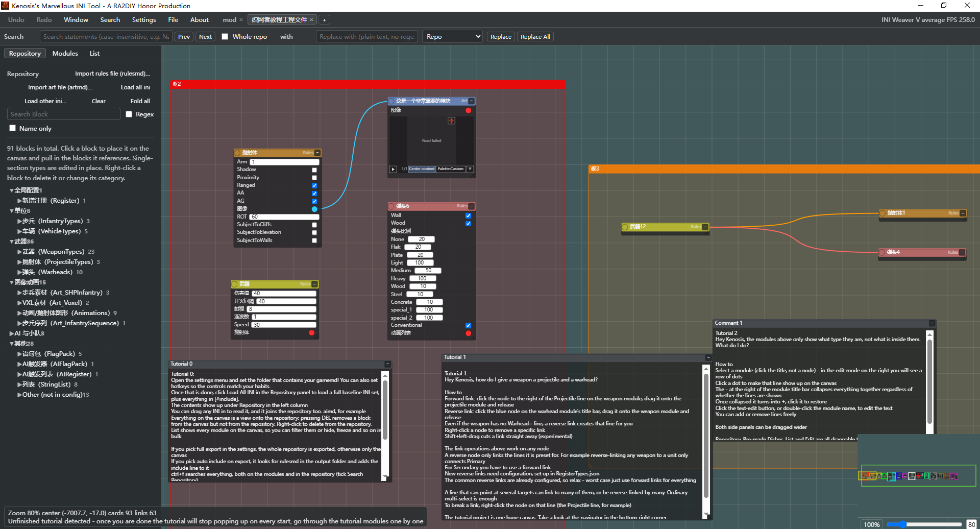Viewport: 980px width, 529px height.
Task: Open the Settings menu
Action: click(144, 20)
